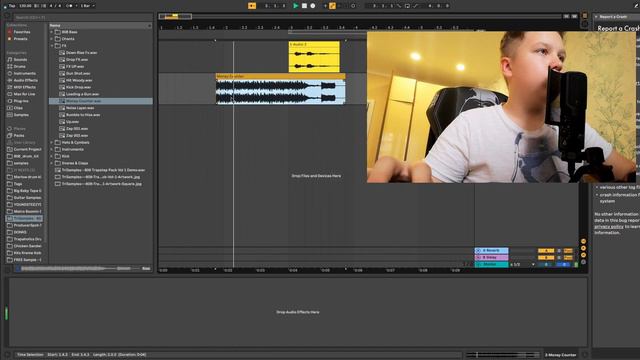Screen dimensions: 640x360
Task: Select the tempo field showing 130.00
Action: click(25, 6)
